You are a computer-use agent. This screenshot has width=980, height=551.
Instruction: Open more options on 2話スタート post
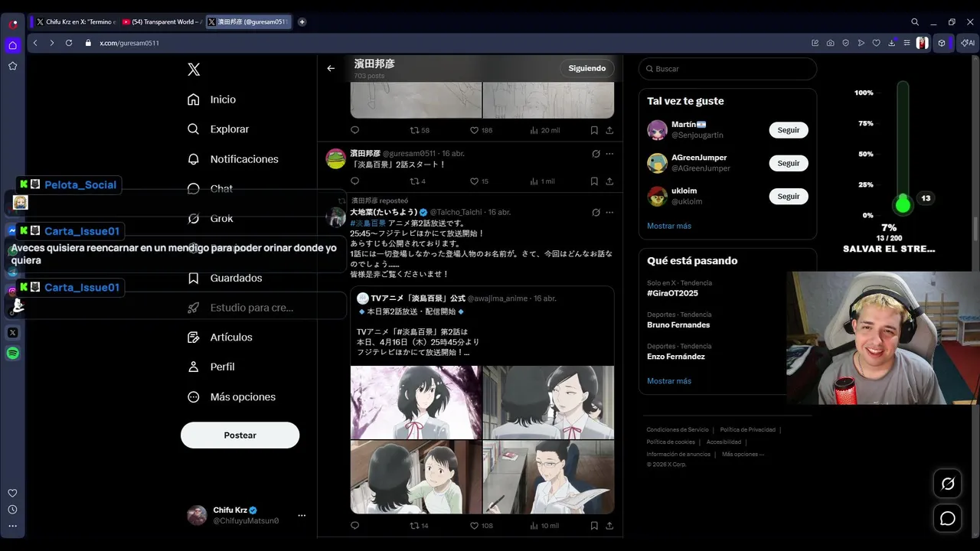click(609, 154)
